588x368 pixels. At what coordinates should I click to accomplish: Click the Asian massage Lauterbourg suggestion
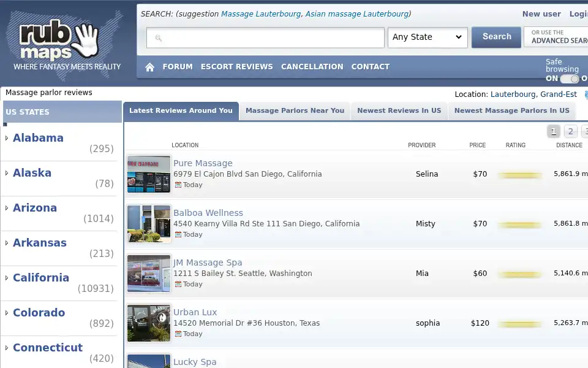(x=357, y=14)
